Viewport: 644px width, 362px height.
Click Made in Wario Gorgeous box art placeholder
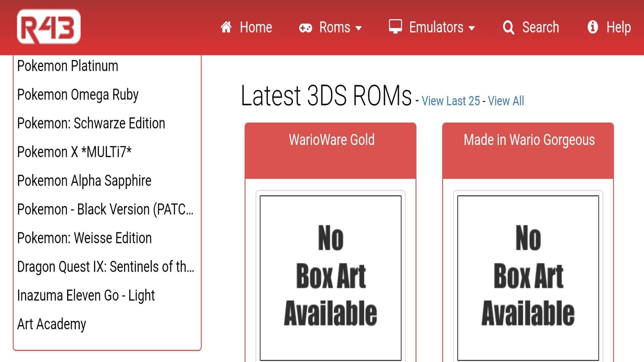[528, 278]
